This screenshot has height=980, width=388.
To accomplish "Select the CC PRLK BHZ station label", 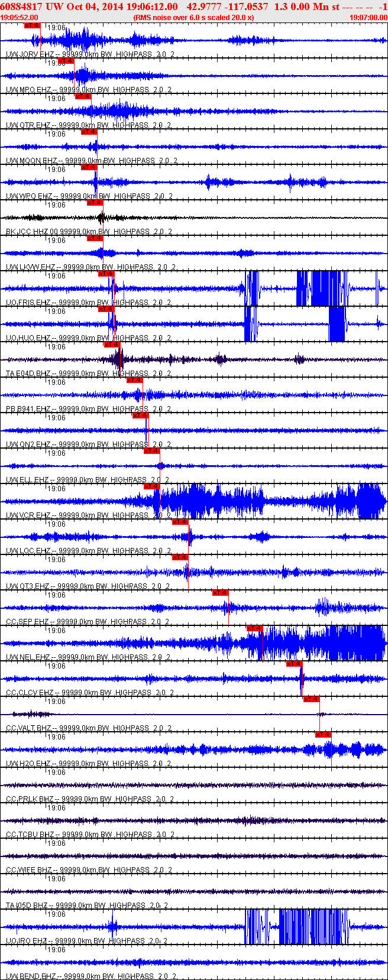I will click(x=90, y=799).
